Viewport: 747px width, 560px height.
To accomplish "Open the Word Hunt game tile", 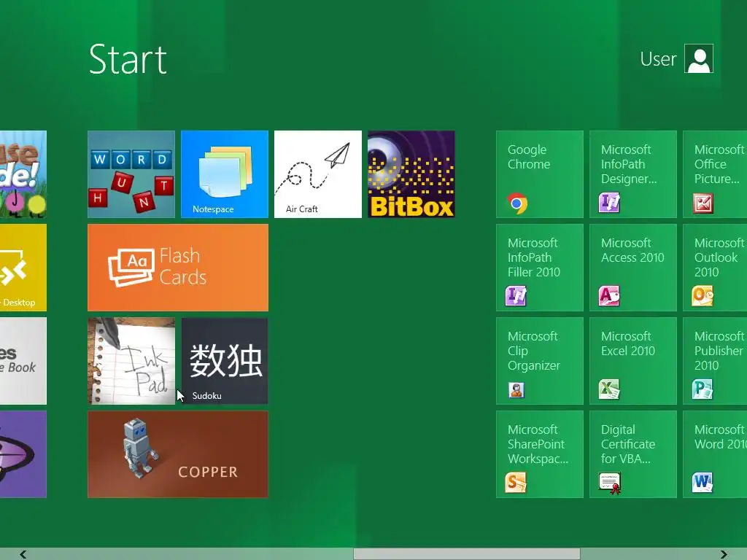I will (131, 174).
